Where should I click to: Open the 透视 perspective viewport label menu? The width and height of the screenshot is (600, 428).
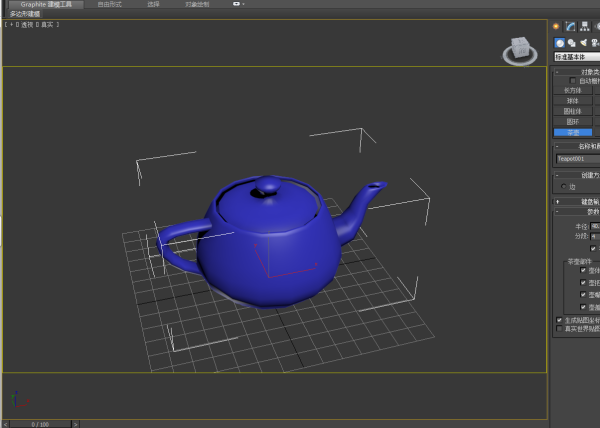27,24
